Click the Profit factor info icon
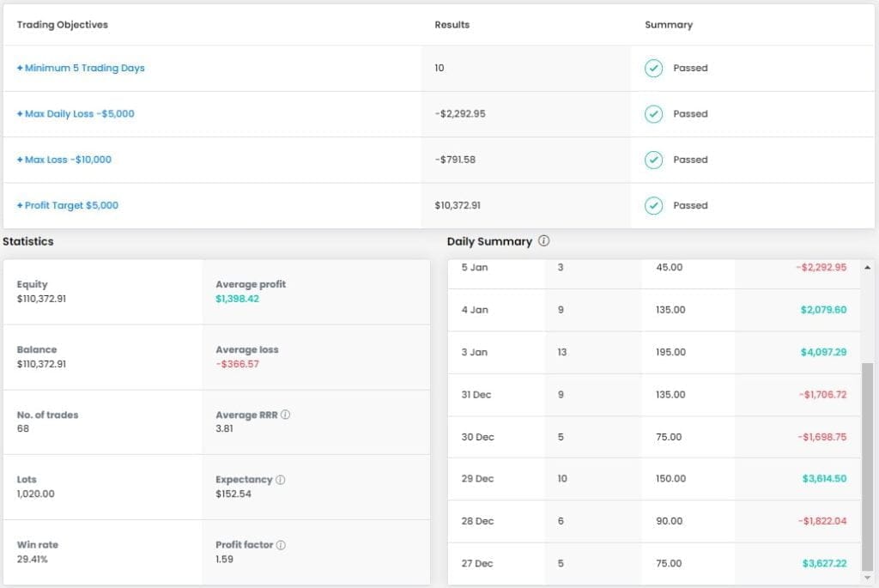The image size is (879, 588). (281, 545)
